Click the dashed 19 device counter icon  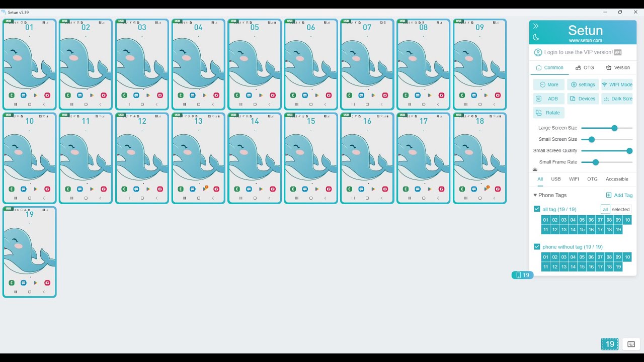[x=610, y=344]
